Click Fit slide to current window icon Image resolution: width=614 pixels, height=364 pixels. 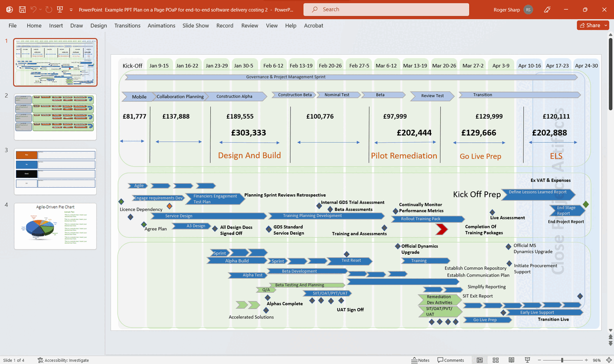[608, 359]
